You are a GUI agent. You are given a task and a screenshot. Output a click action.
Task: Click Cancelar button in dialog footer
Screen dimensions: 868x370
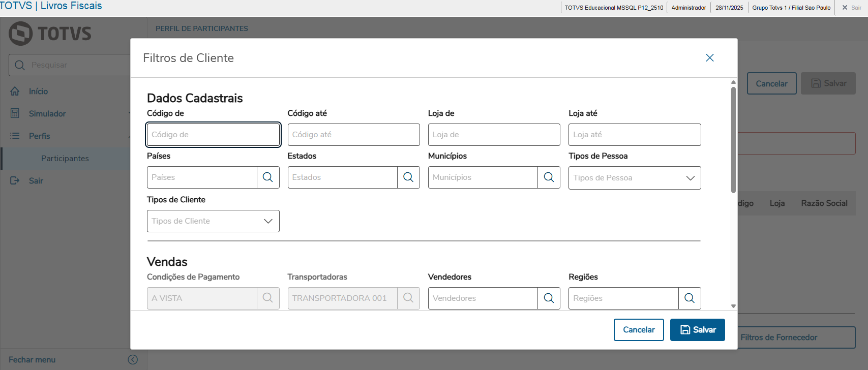[639, 330]
